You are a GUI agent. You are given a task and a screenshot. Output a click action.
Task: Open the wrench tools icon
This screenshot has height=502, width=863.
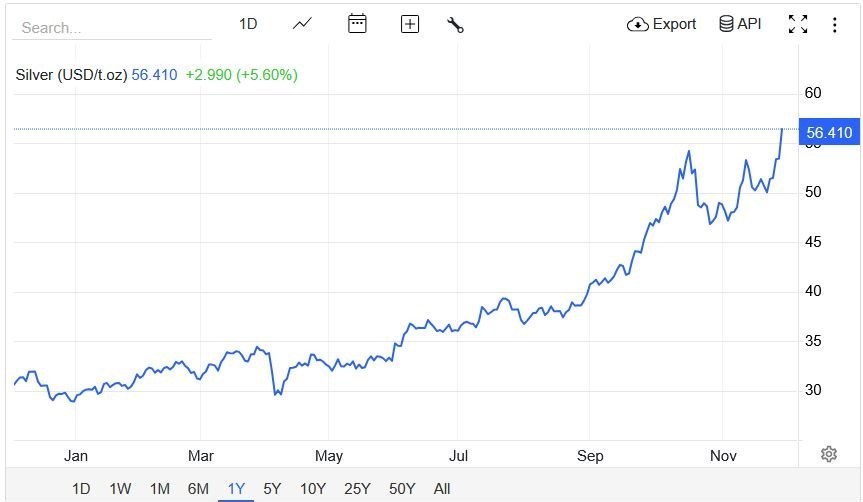pos(455,25)
